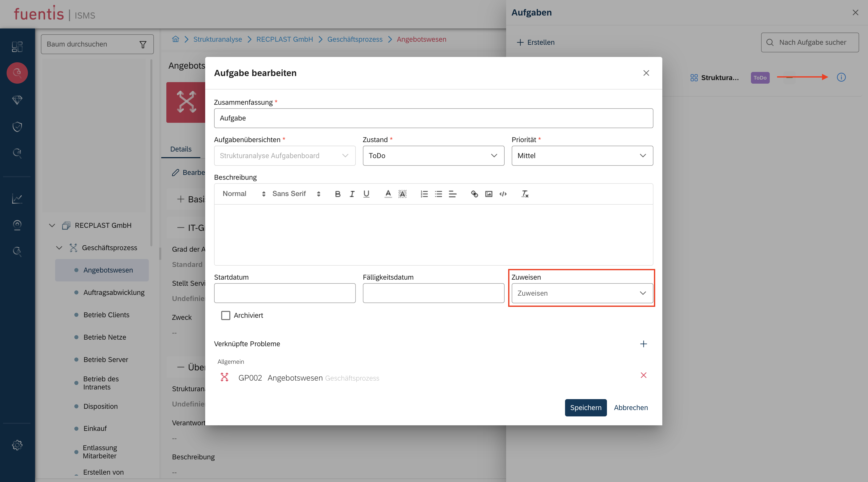This screenshot has width=868, height=482.
Task: Click Abbrechen to cancel editing
Action: (631, 408)
